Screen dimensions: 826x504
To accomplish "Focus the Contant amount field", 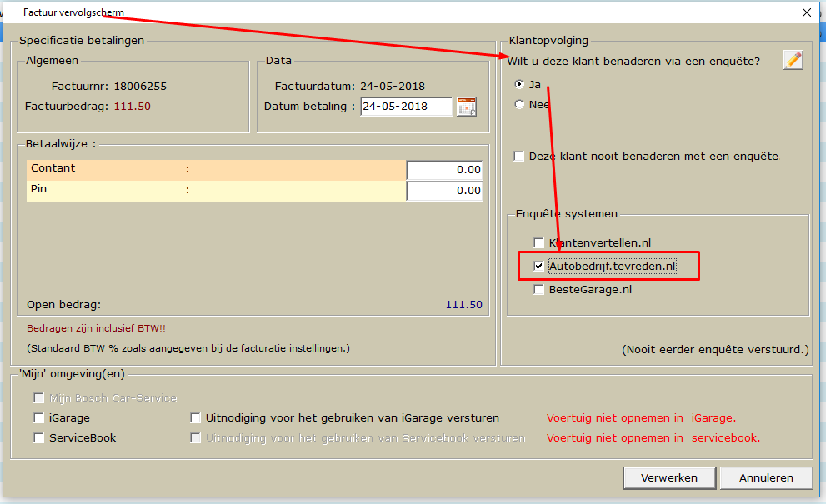I will 443,170.
